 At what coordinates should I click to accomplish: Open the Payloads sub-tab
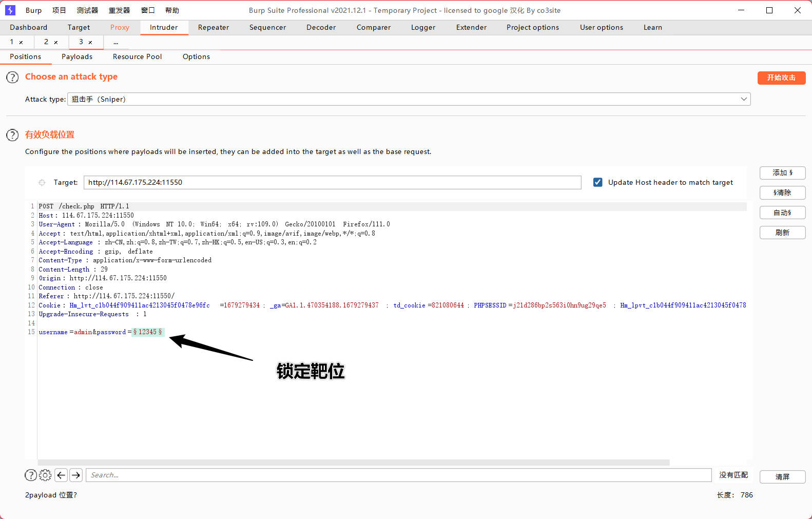click(x=77, y=56)
